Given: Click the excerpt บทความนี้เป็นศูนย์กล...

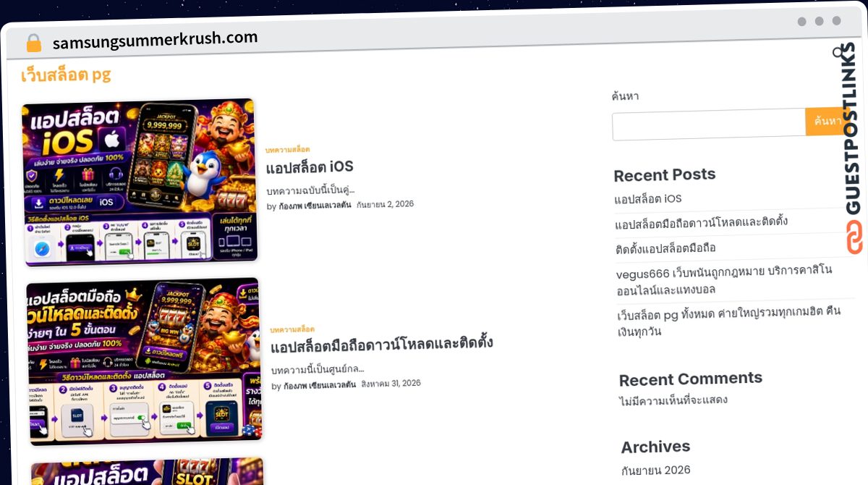Looking at the screenshot, I should (318, 370).
